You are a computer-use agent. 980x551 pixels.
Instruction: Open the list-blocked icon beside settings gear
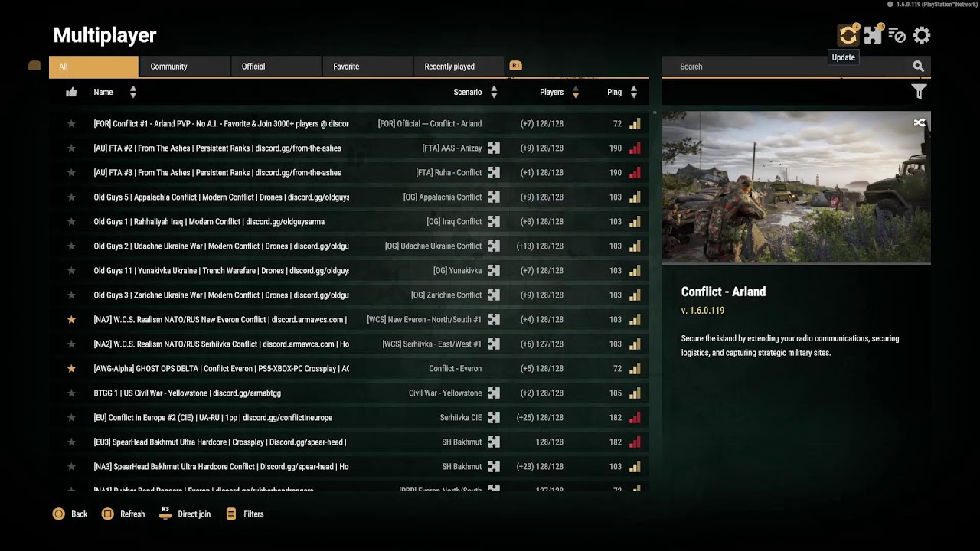click(897, 35)
